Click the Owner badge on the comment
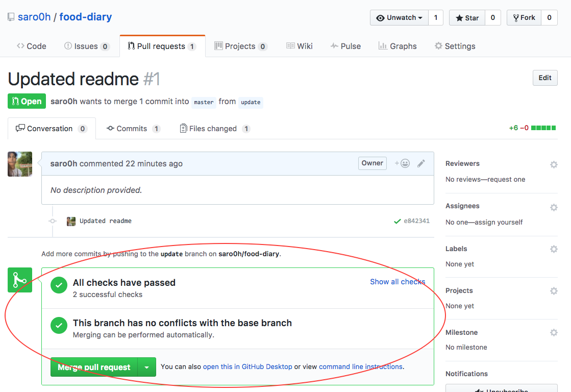Image resolution: width=571 pixels, height=392 pixels. (x=372, y=163)
